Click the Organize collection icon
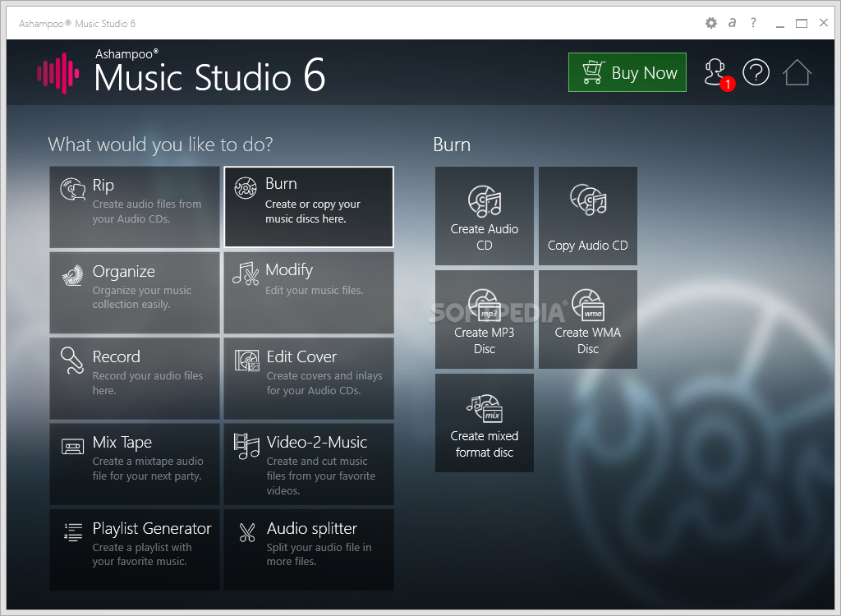Viewport: 841px width, 616px height. 73,274
